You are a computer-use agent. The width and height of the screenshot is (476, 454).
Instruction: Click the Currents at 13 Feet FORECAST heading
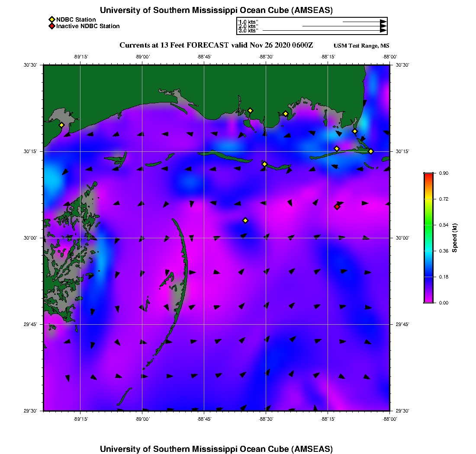click(216, 45)
